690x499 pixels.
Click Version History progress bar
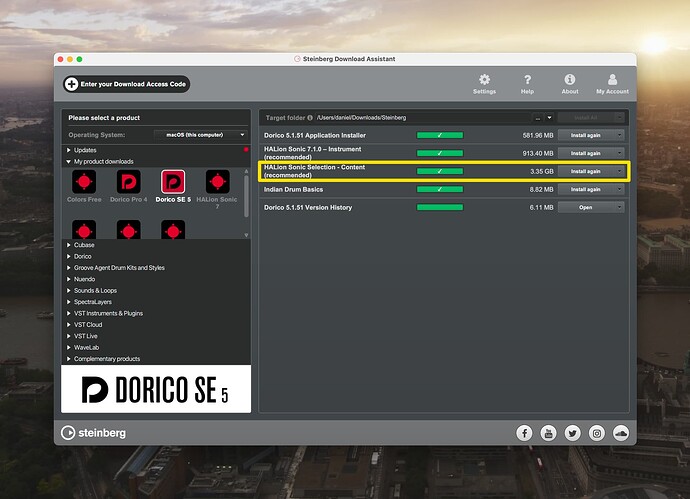[x=440, y=207]
